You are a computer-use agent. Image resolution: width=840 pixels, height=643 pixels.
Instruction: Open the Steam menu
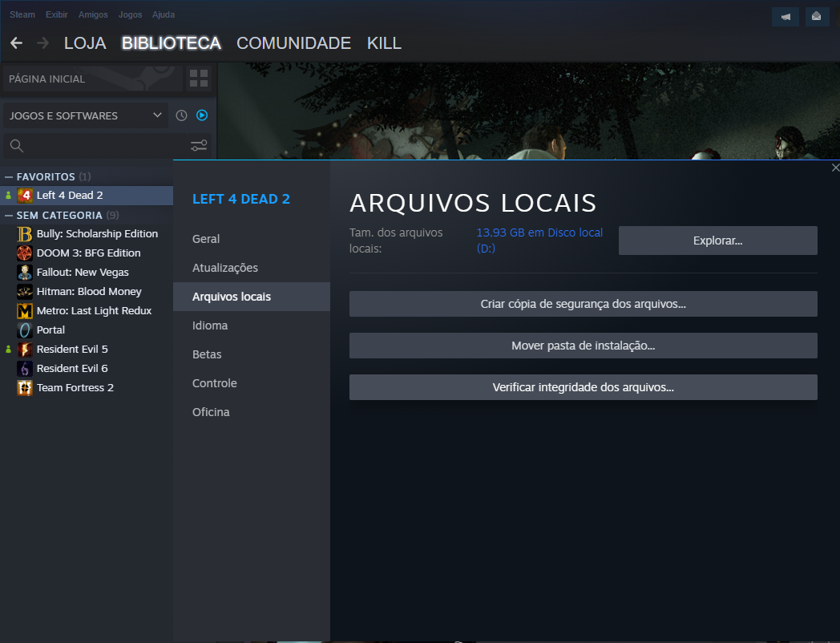(x=22, y=14)
